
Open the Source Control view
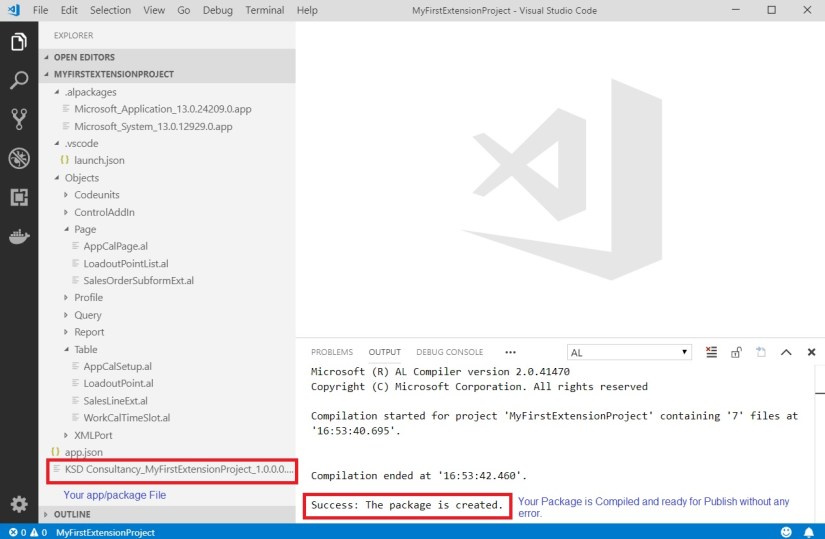coord(18,119)
